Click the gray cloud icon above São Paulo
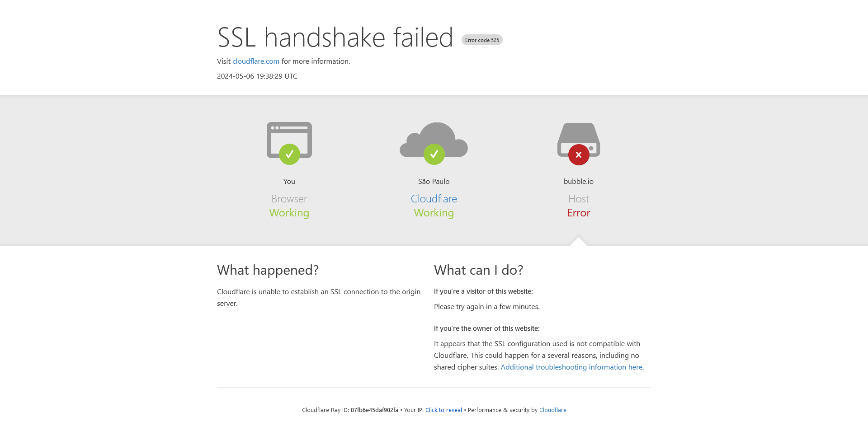 tap(434, 140)
